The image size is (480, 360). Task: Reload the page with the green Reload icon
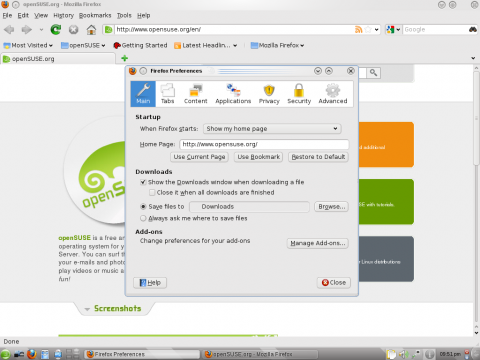pyautogui.click(x=56, y=30)
